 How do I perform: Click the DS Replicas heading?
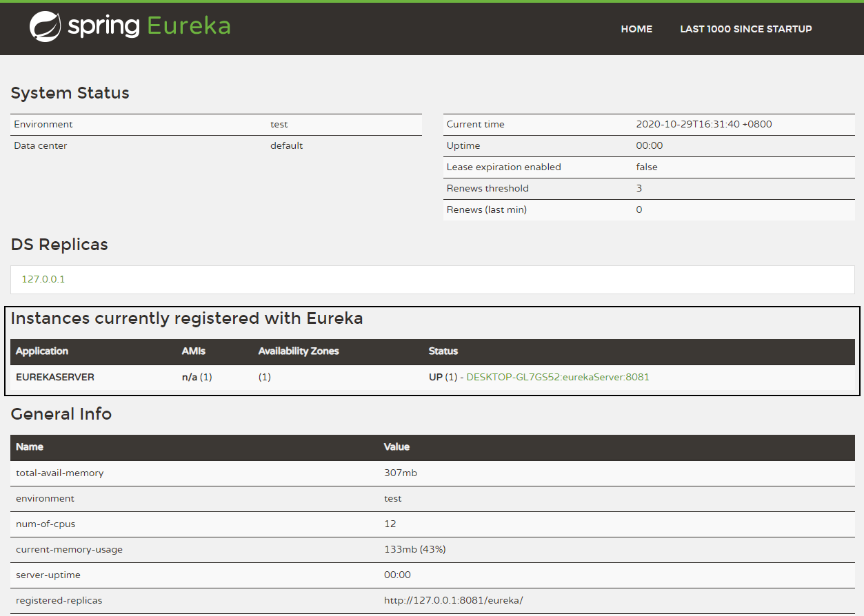pyautogui.click(x=59, y=245)
